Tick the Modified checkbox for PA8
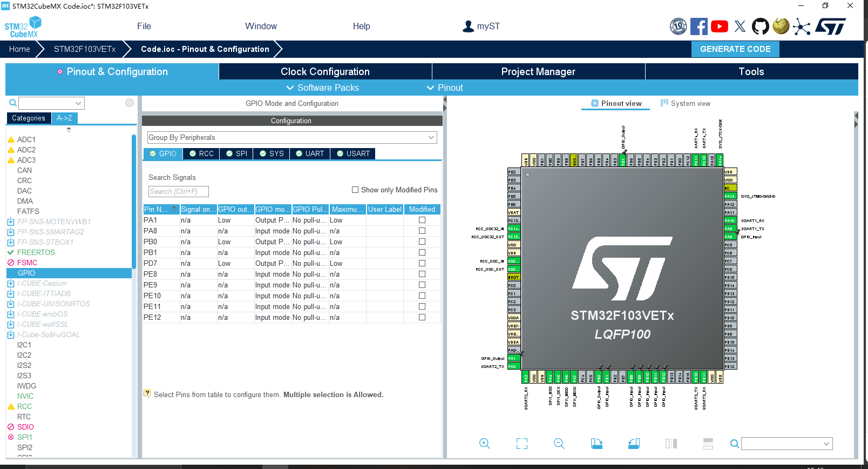This screenshot has height=469, width=868. point(422,231)
